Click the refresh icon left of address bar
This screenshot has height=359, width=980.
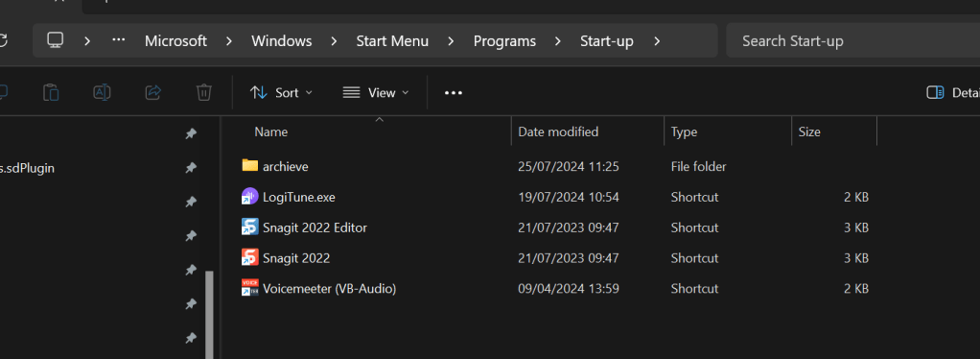point(3,40)
